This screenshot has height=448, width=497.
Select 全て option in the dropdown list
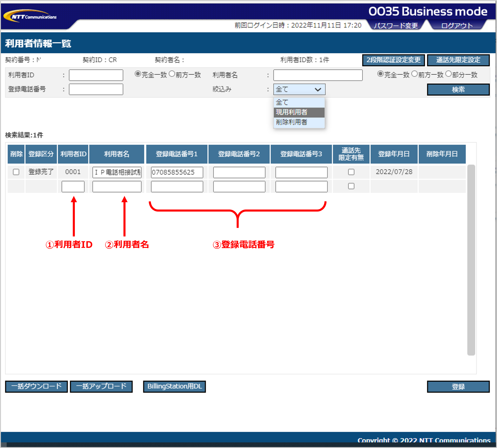[x=299, y=102]
